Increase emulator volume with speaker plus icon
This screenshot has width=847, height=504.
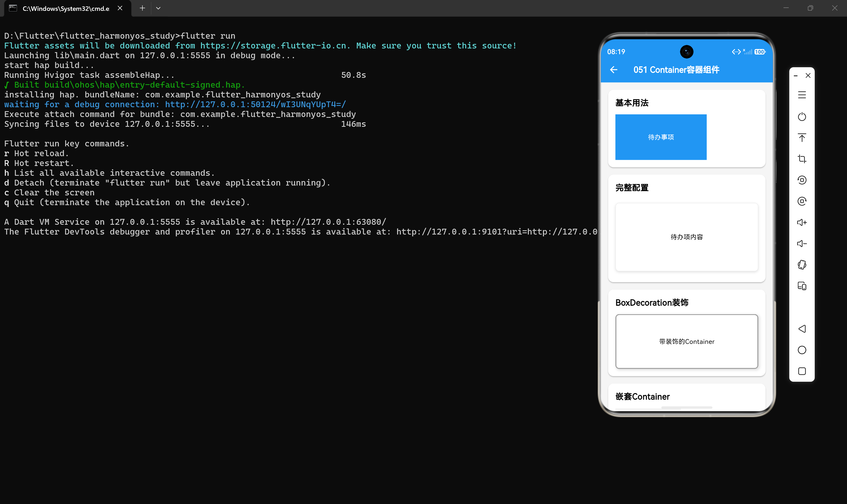pos(802,222)
